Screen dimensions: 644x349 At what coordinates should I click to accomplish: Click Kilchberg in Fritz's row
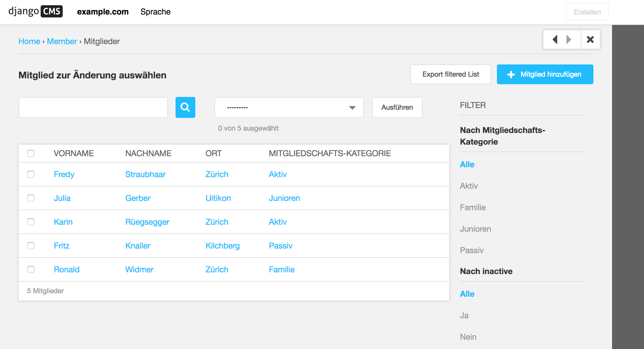pyautogui.click(x=223, y=246)
